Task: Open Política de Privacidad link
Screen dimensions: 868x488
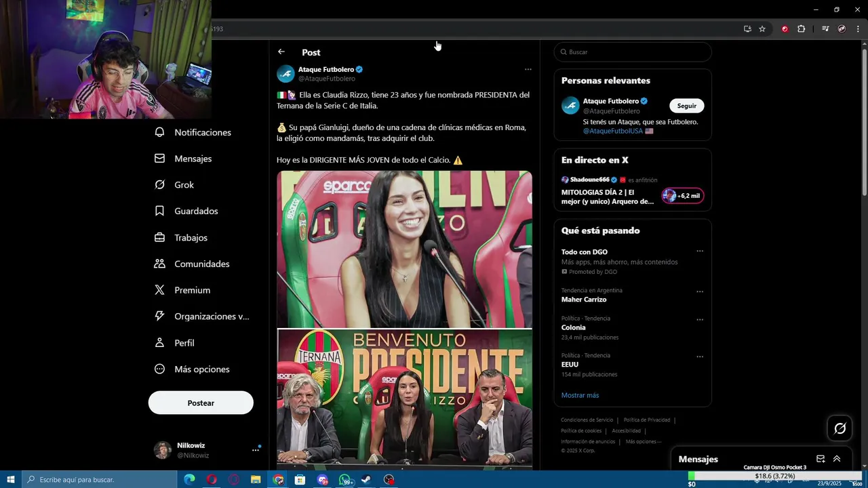Action: [646, 420]
